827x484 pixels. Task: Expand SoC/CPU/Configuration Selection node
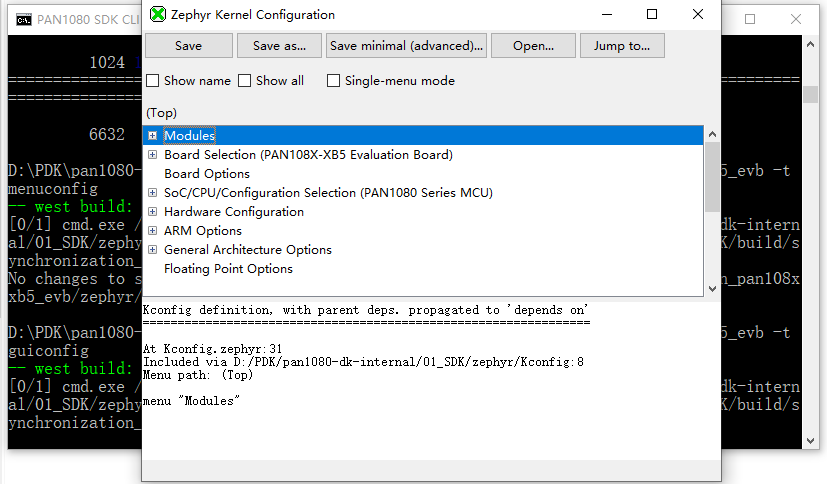pos(152,192)
